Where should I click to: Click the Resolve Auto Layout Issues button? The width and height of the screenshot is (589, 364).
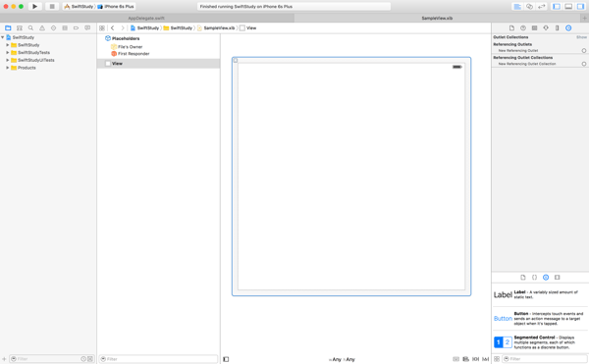pyautogui.click(x=485, y=359)
